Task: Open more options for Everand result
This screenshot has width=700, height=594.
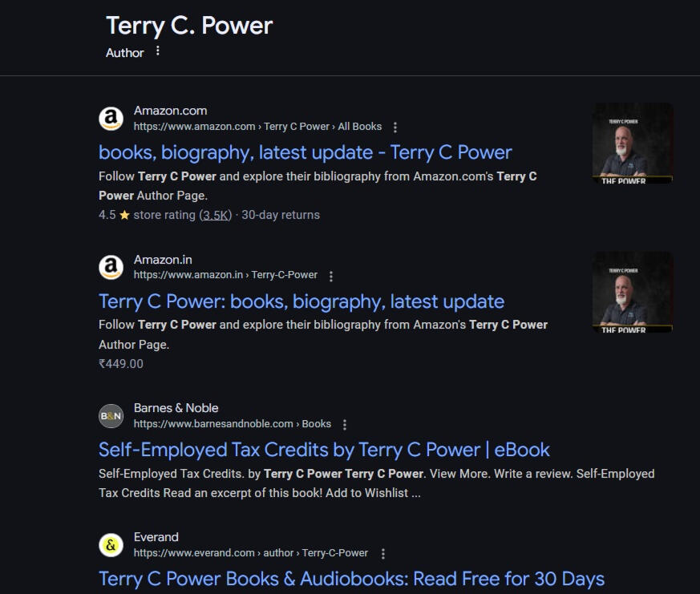Action: pyautogui.click(x=382, y=553)
